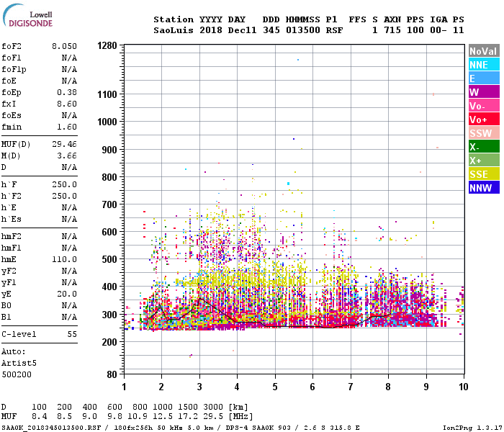Click the Dec11 date in header

(242, 30)
